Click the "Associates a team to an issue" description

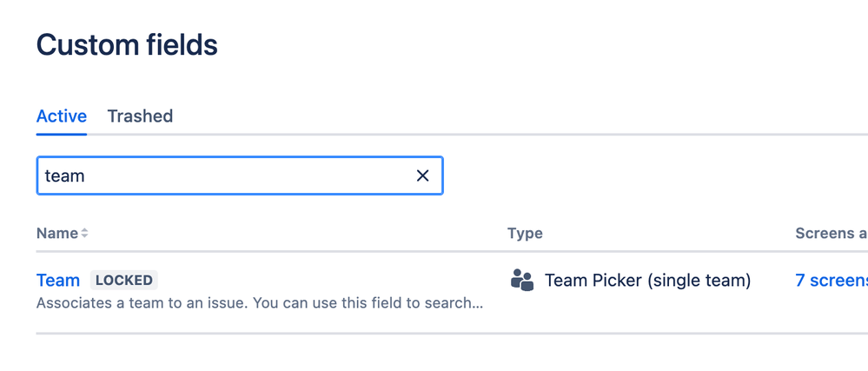tap(260, 303)
